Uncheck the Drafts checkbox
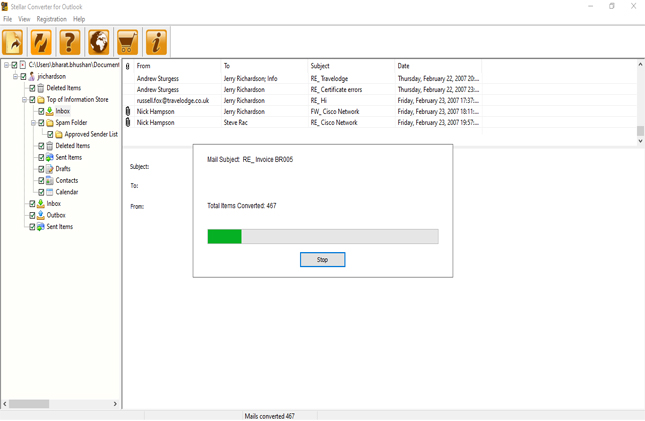The height and width of the screenshot is (421, 645). 42,169
